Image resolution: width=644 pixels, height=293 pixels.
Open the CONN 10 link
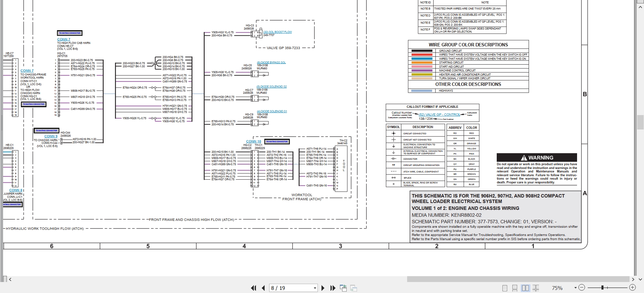254,142
